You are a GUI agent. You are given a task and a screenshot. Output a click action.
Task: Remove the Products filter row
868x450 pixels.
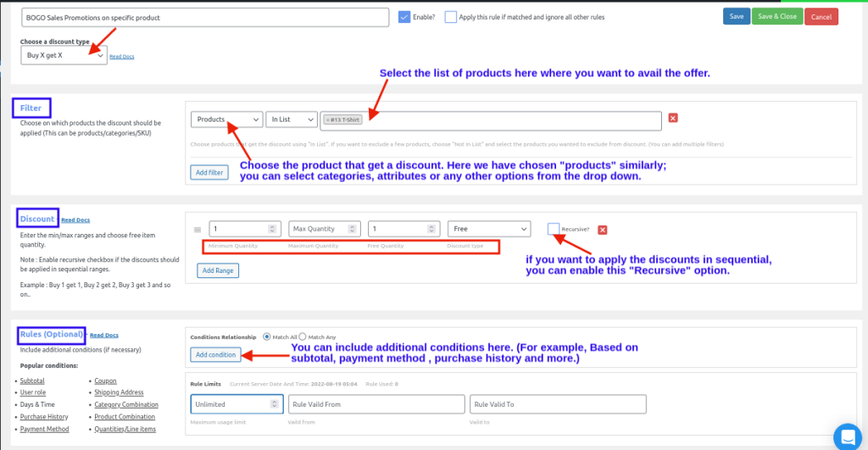pos(672,118)
